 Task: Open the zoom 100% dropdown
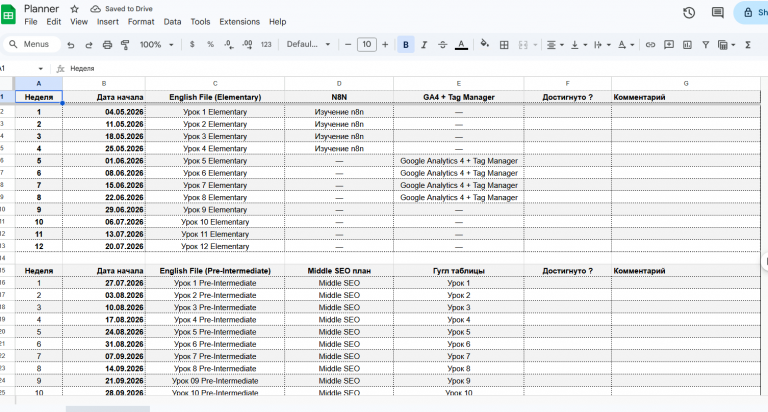tap(157, 45)
